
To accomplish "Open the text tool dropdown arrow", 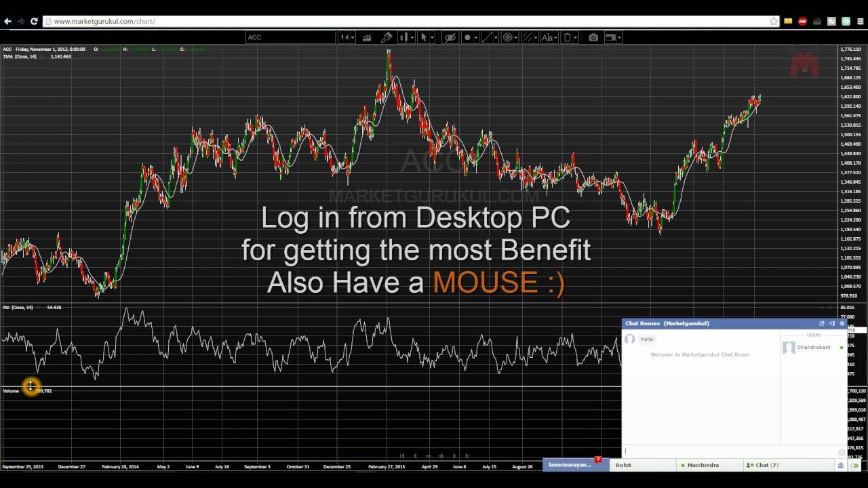I will [556, 38].
